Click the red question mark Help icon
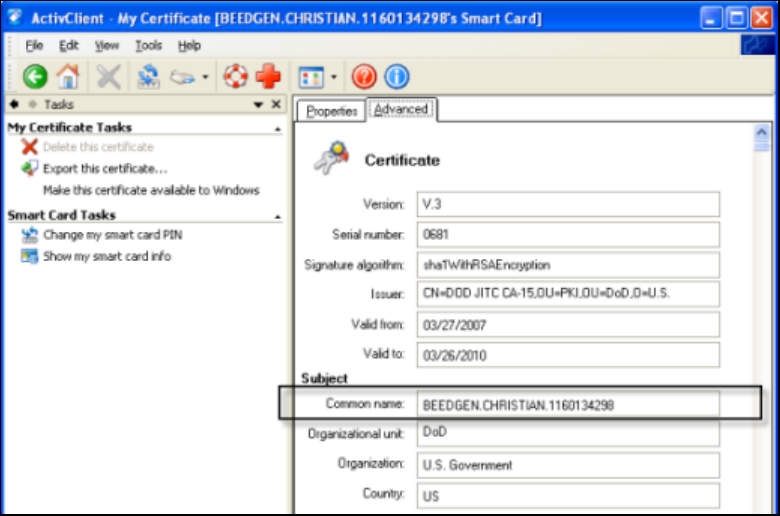Image resolution: width=780 pixels, height=516 pixels. pos(364,77)
